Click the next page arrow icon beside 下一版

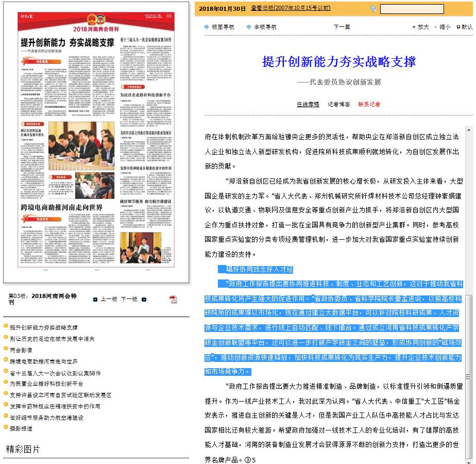tap(144, 300)
